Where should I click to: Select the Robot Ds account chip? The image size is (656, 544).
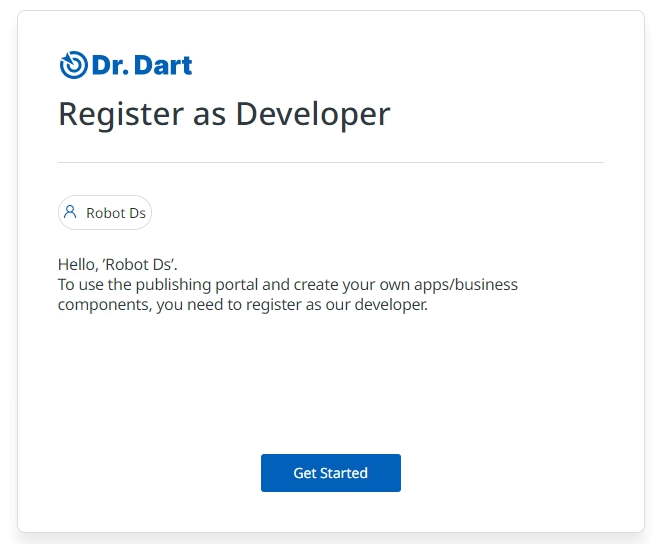click(105, 213)
